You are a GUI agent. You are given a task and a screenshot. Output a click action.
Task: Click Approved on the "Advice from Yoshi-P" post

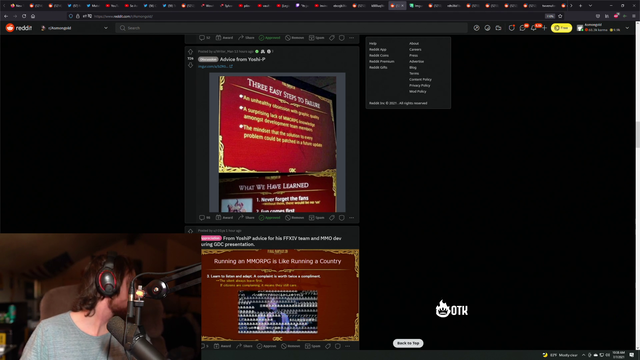[269, 218]
